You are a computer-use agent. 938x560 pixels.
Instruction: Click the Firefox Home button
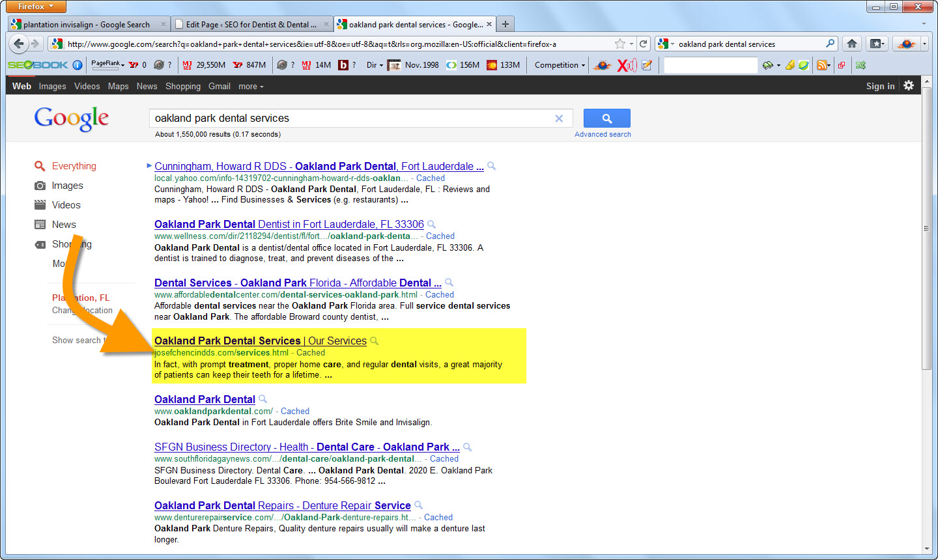point(851,44)
